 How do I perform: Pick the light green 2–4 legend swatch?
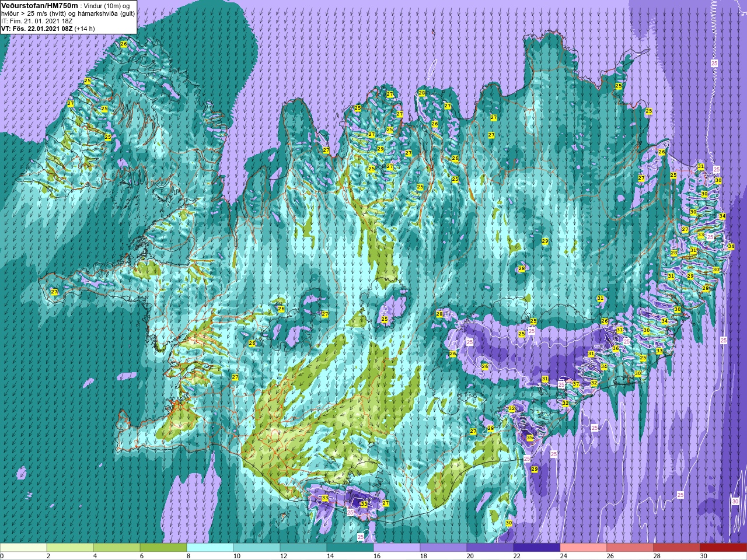tap(70, 548)
